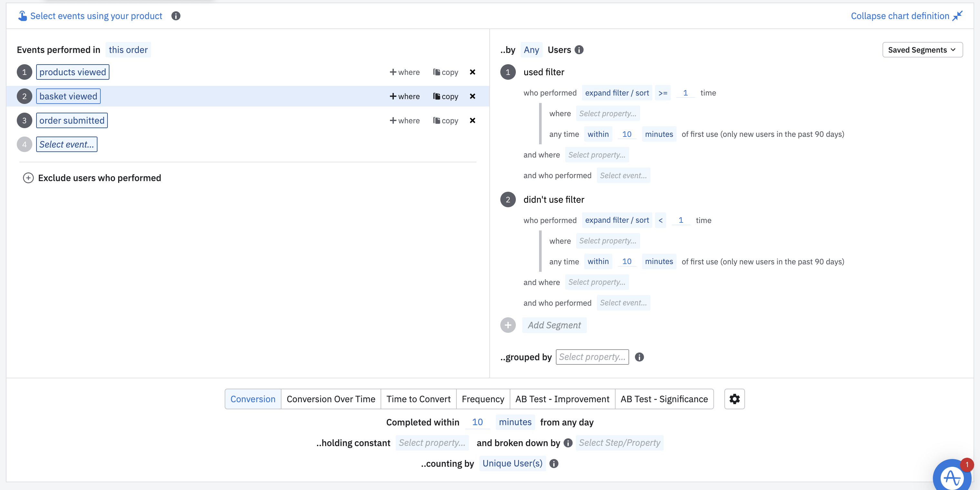
Task: Open the Saved Segments dropdown
Action: click(x=922, y=50)
